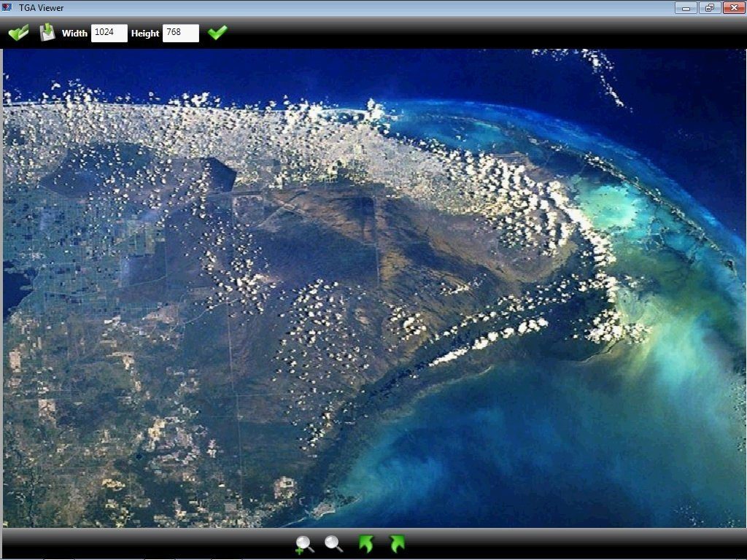Viewport: 747px width, 560px height.
Task: Undo rotation with the left-pointing green arrow
Action: click(x=367, y=543)
